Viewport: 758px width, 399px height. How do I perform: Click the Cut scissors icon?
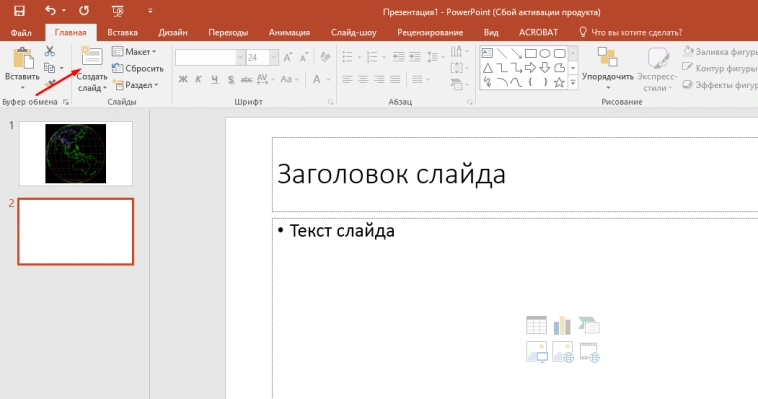[50, 51]
